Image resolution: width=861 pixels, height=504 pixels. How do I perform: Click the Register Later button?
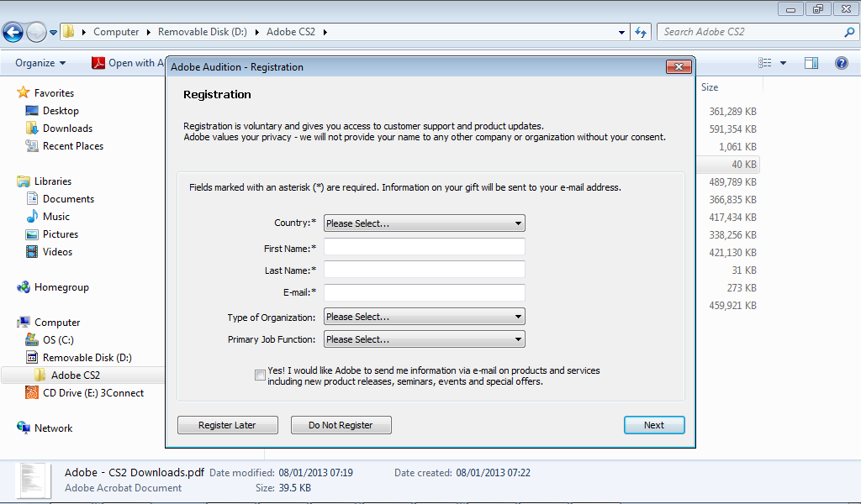pyautogui.click(x=227, y=425)
